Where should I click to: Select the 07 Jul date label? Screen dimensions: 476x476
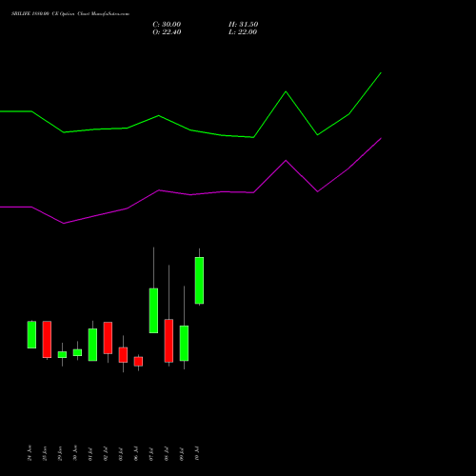coord(151,453)
